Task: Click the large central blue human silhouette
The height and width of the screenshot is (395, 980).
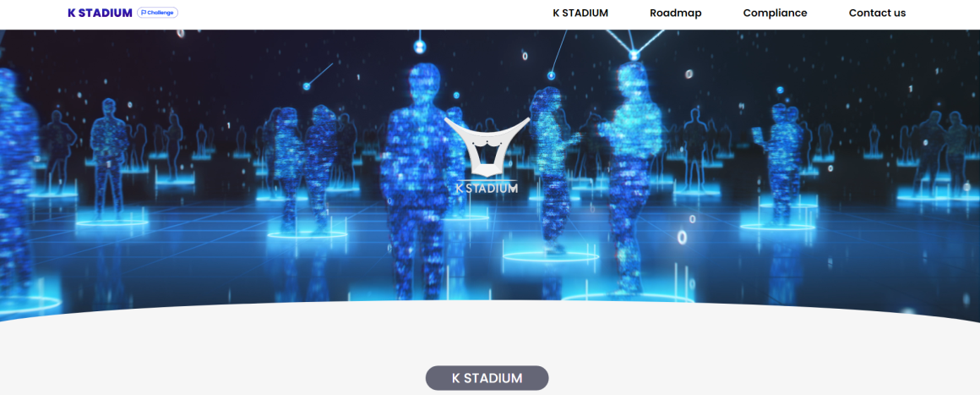Action: [416, 182]
